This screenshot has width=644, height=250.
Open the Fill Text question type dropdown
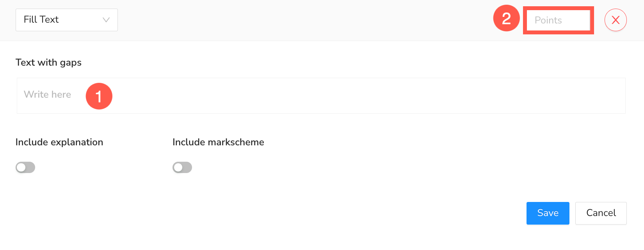tap(67, 20)
